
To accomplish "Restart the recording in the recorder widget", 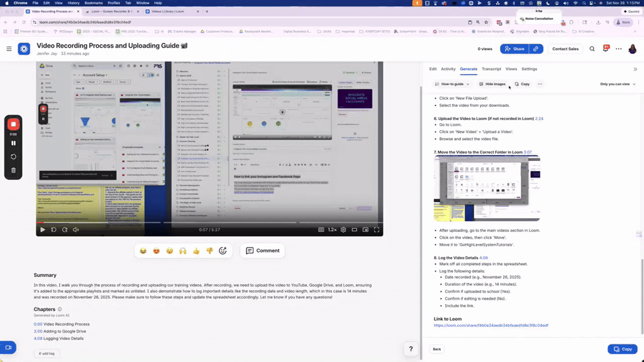I will point(13,156).
